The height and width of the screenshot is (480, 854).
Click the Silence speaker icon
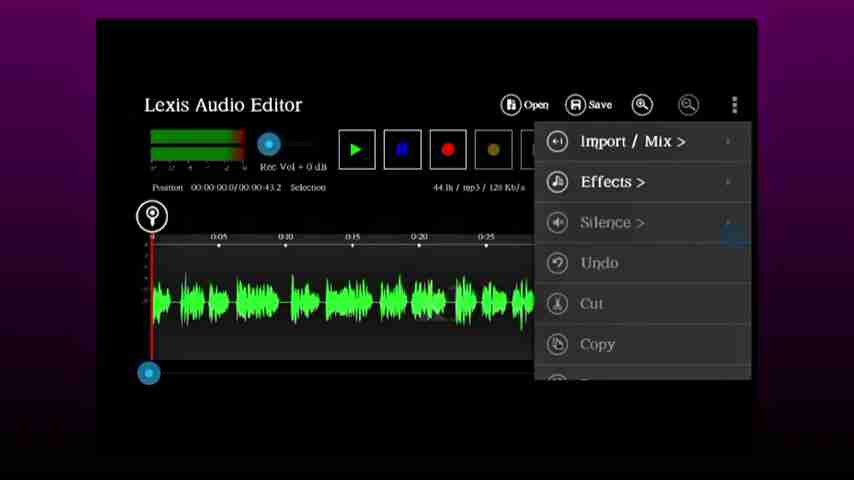click(557, 222)
